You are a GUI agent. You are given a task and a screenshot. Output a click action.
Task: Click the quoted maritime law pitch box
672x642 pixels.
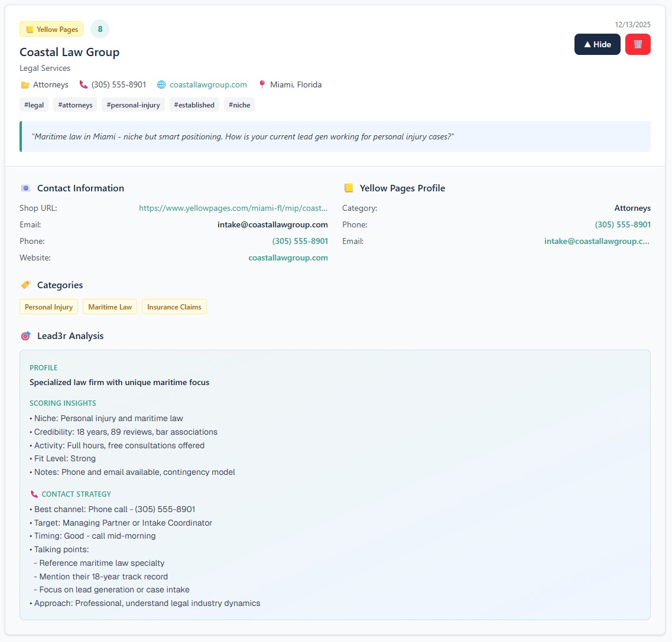pos(335,136)
